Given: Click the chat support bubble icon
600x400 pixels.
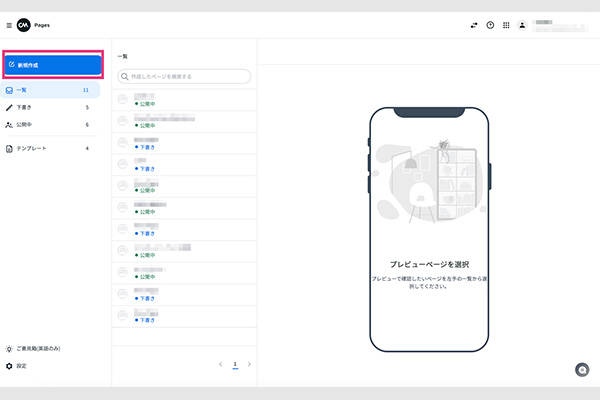Looking at the screenshot, I should pyautogui.click(x=582, y=370).
